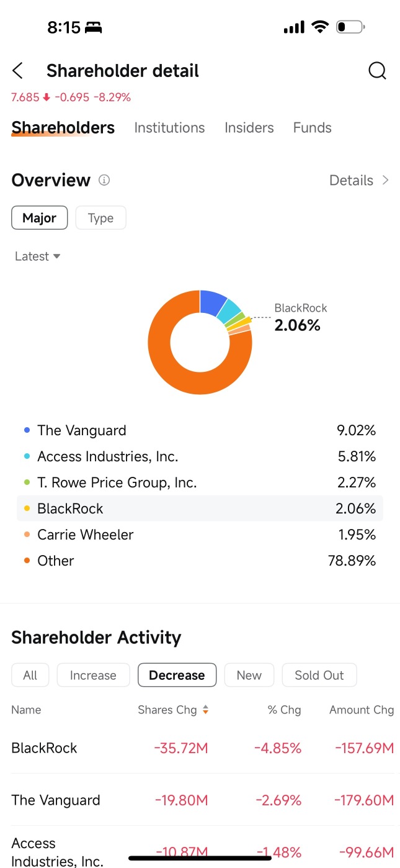Expand Details in the Overview section

pyautogui.click(x=352, y=180)
